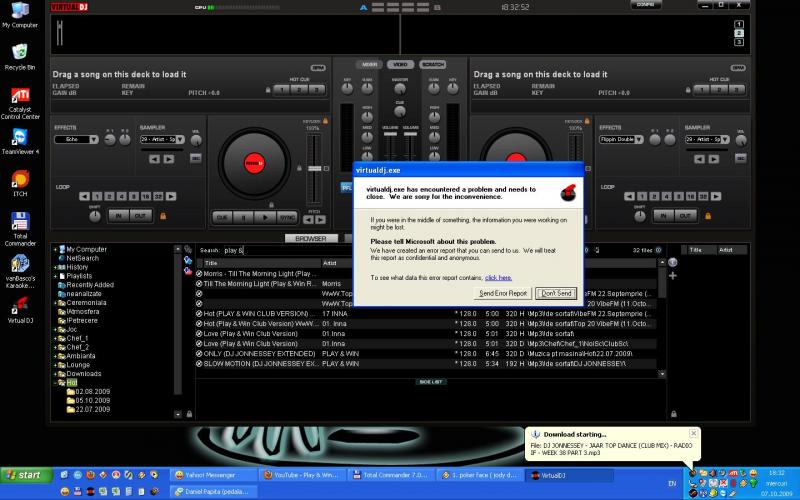Expand the My Computer tree node
The height and width of the screenshot is (500, 800).
(x=55, y=249)
